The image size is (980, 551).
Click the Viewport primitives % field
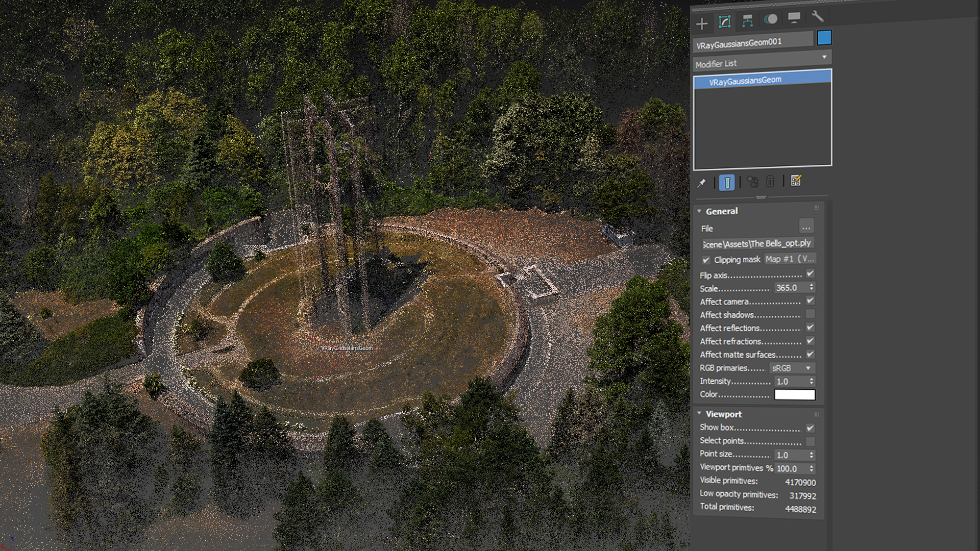coord(791,468)
